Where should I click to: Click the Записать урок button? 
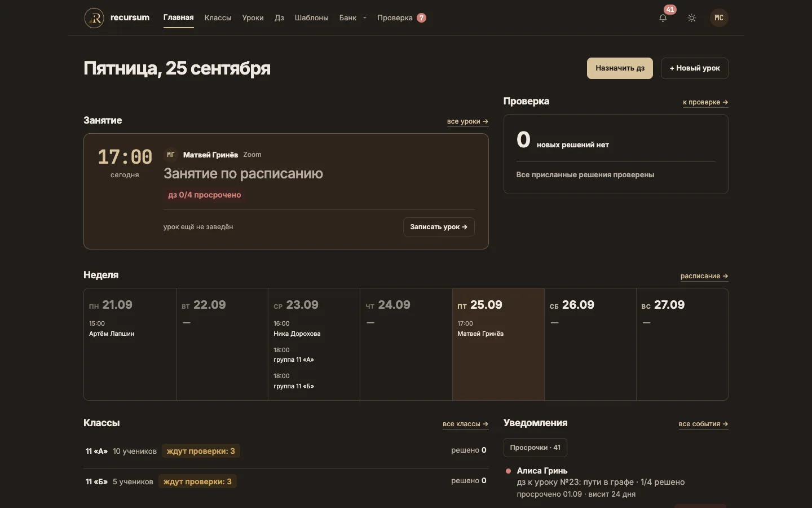(439, 227)
